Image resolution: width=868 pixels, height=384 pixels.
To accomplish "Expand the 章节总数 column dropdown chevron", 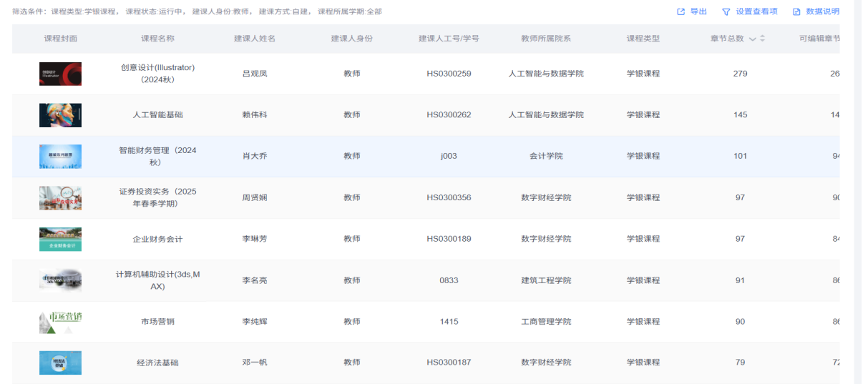I will 752,39.
